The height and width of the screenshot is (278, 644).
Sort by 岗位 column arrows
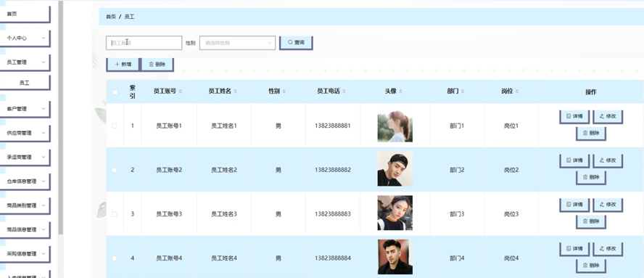click(x=516, y=91)
